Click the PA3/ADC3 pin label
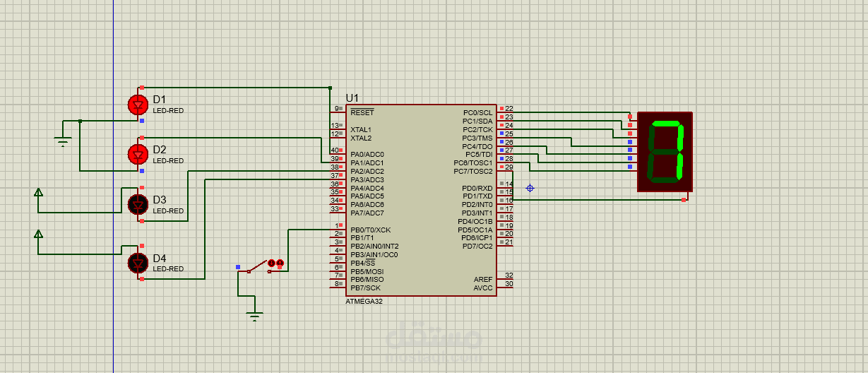The width and height of the screenshot is (868, 373). tap(367, 180)
